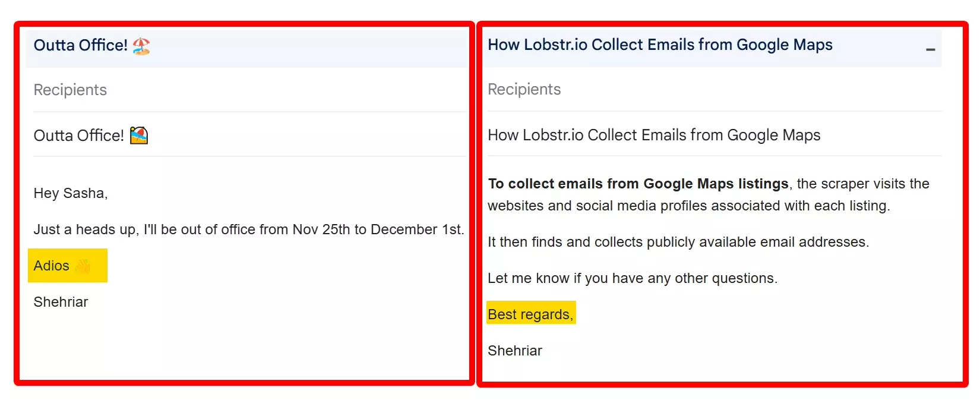The width and height of the screenshot is (980, 406).
Task: Click the bolded "To collect emails from Google Maps listings" text
Action: coord(638,184)
